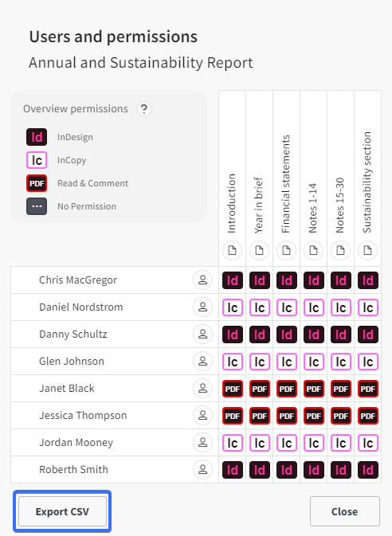
Task: Open Janet Black's user profile icon
Action: (x=203, y=389)
